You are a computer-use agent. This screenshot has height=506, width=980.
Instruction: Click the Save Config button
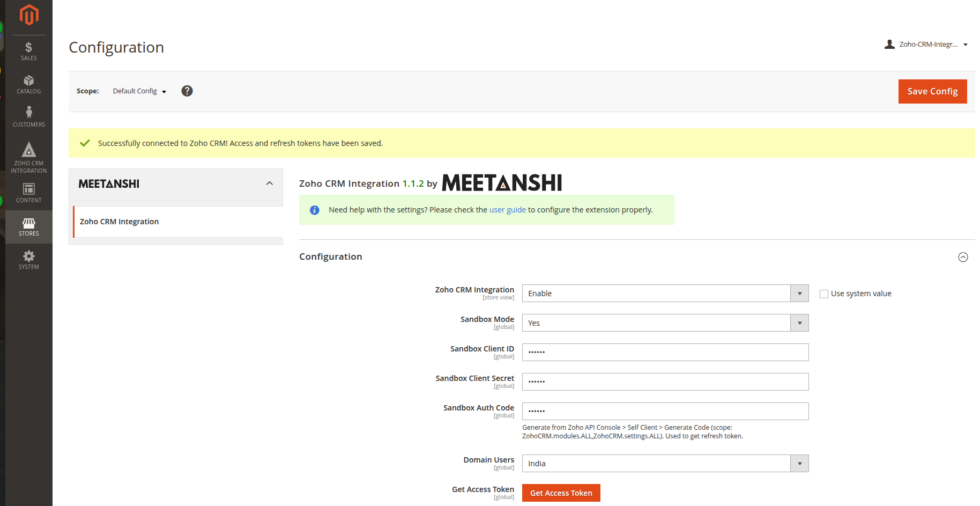[932, 91]
